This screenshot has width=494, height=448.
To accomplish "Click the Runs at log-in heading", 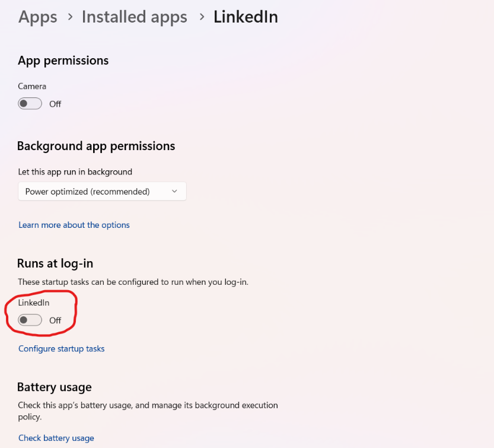I will tap(55, 263).
